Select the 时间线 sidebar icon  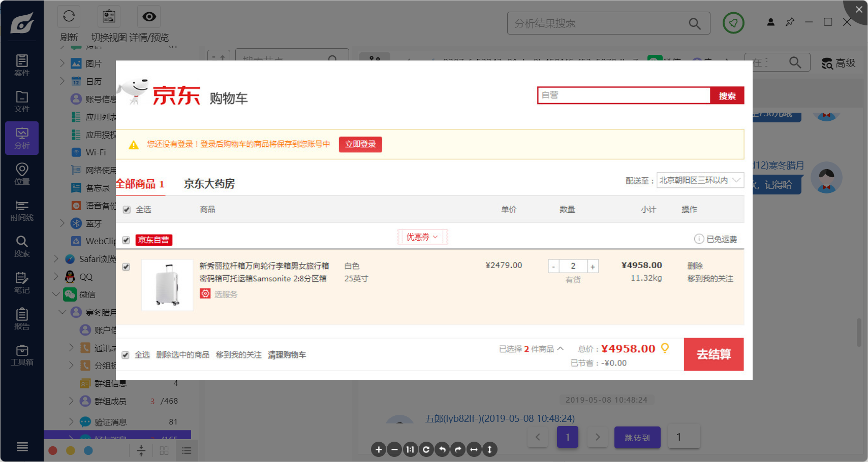[21, 210]
